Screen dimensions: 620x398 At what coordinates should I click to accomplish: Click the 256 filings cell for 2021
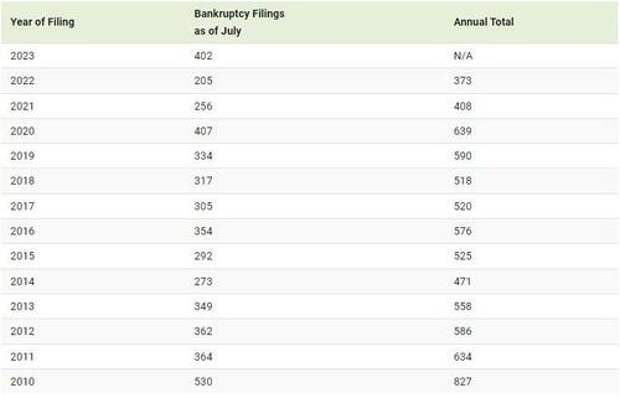point(203,106)
